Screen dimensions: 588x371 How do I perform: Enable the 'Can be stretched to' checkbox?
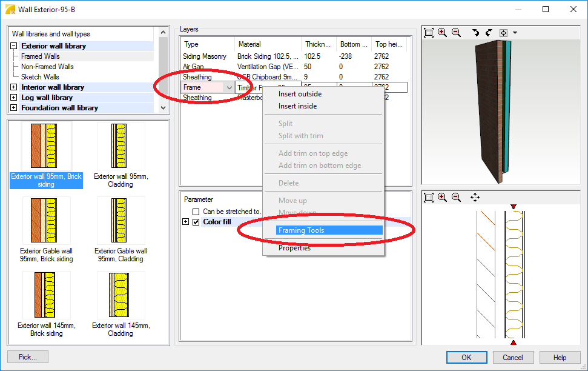pos(196,212)
